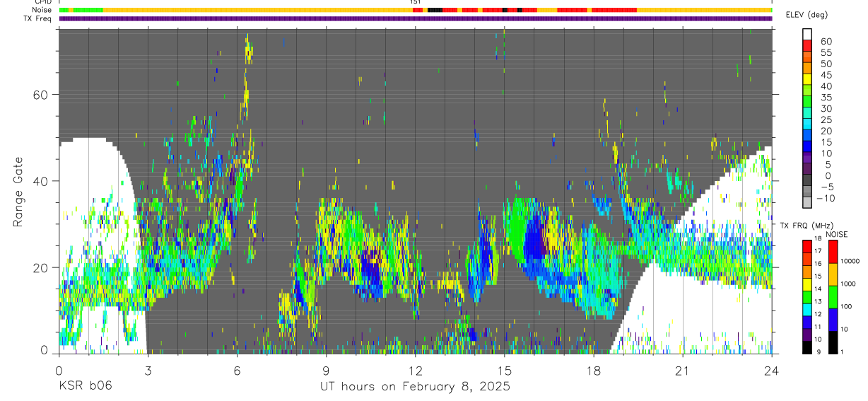Click 'UT hours on February 8, 2025' title
The width and height of the screenshot is (868, 401).
[x=415, y=387]
